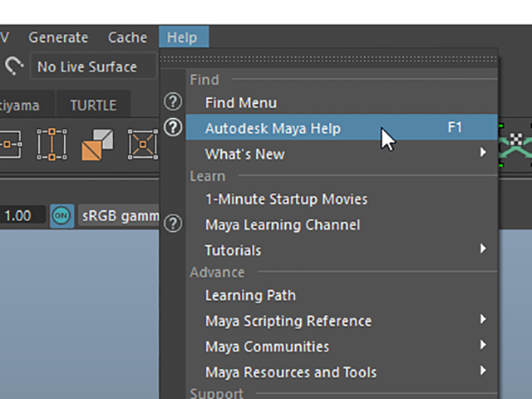The width and height of the screenshot is (532, 399).
Task: Click the No Live Surface field
Action: point(93,66)
